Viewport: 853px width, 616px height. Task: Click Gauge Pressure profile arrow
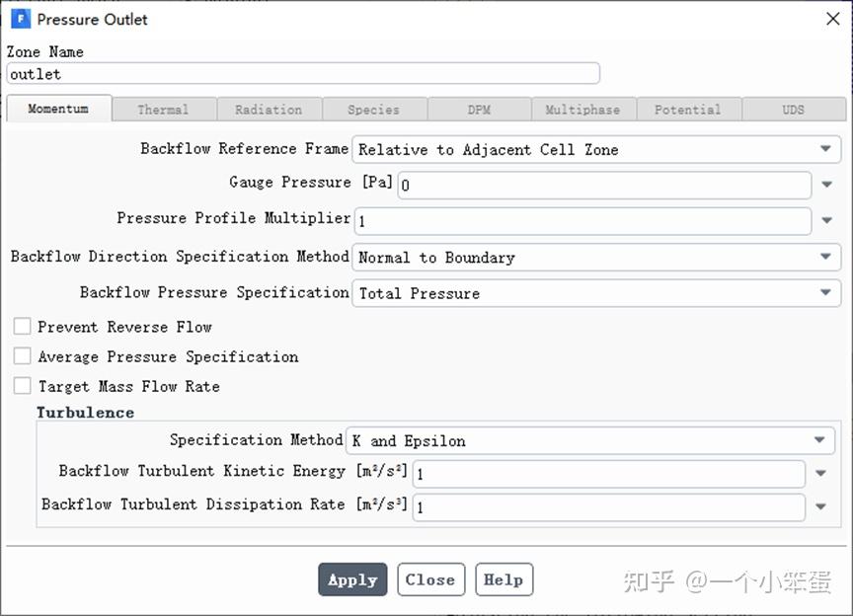(826, 185)
